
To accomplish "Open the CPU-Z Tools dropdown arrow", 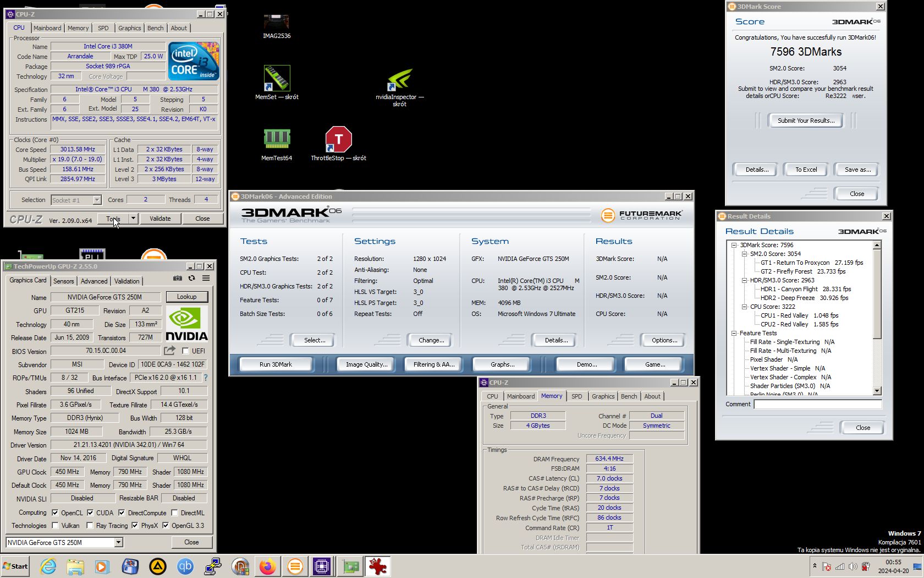I will pyautogui.click(x=133, y=219).
